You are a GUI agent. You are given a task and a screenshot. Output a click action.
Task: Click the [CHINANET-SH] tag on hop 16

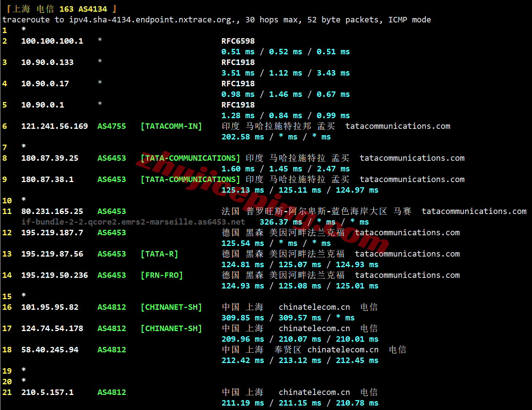coord(171,307)
